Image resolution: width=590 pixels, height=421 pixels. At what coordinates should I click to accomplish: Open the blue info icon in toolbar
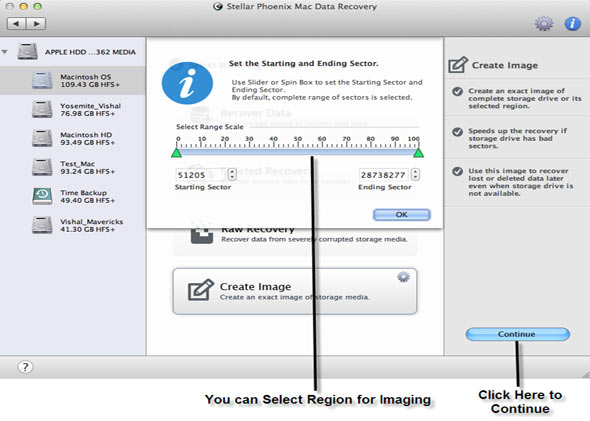click(x=572, y=23)
